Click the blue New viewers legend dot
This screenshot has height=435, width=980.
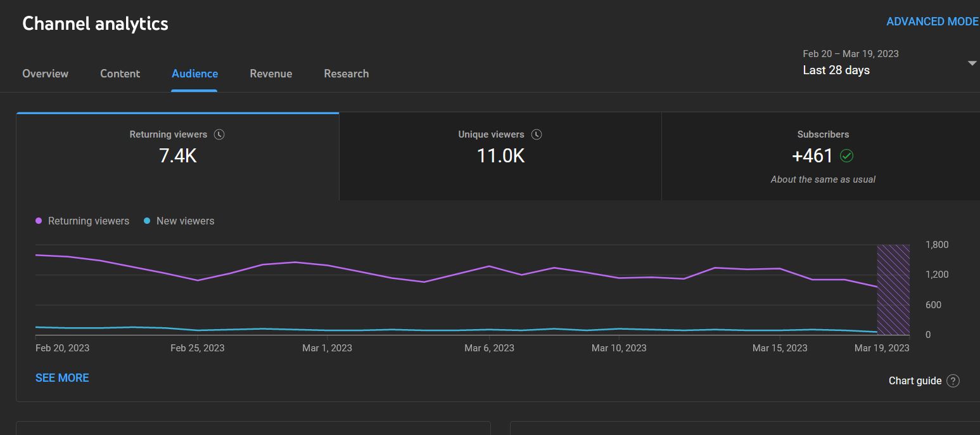coord(147,221)
